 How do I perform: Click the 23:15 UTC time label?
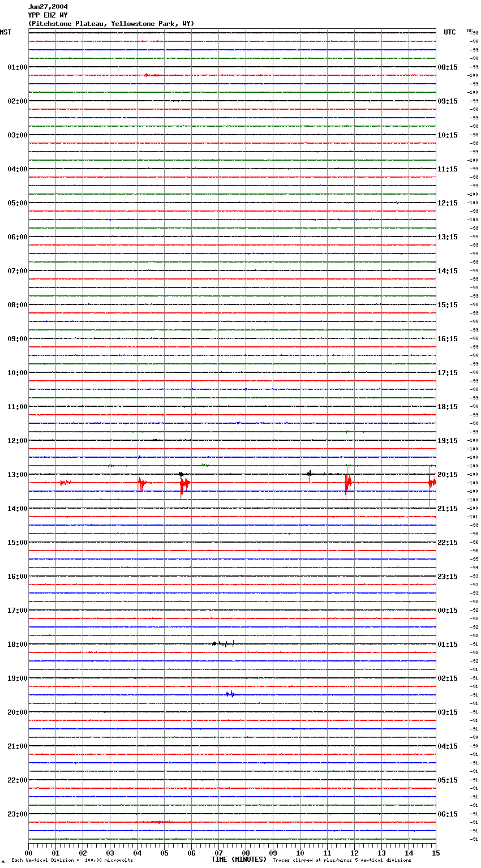pos(448,577)
